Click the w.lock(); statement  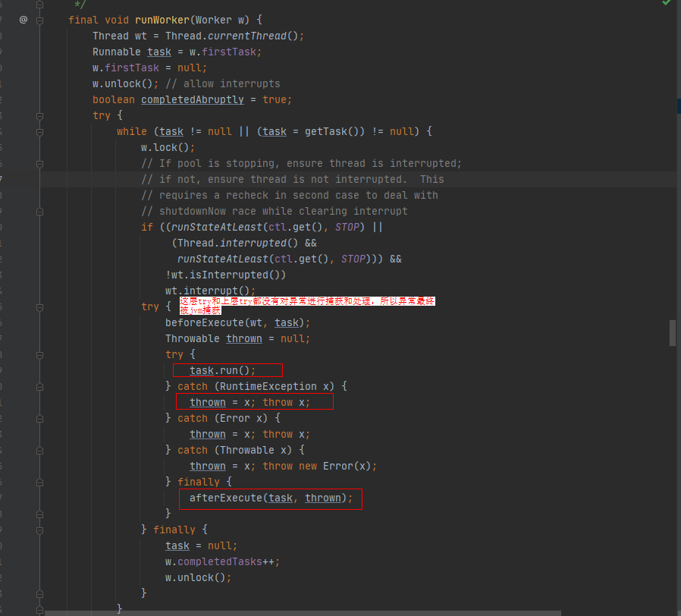[168, 148]
